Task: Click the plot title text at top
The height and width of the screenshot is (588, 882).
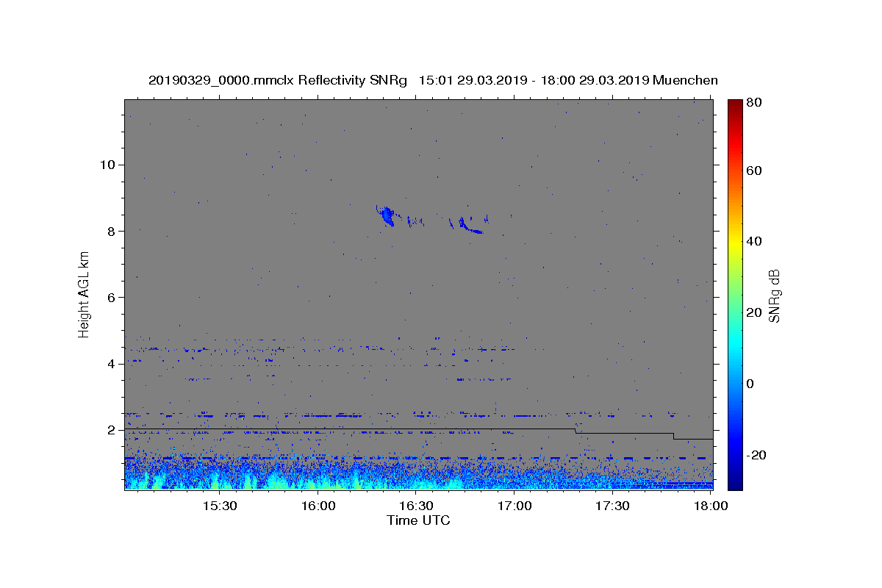Action: tap(433, 80)
